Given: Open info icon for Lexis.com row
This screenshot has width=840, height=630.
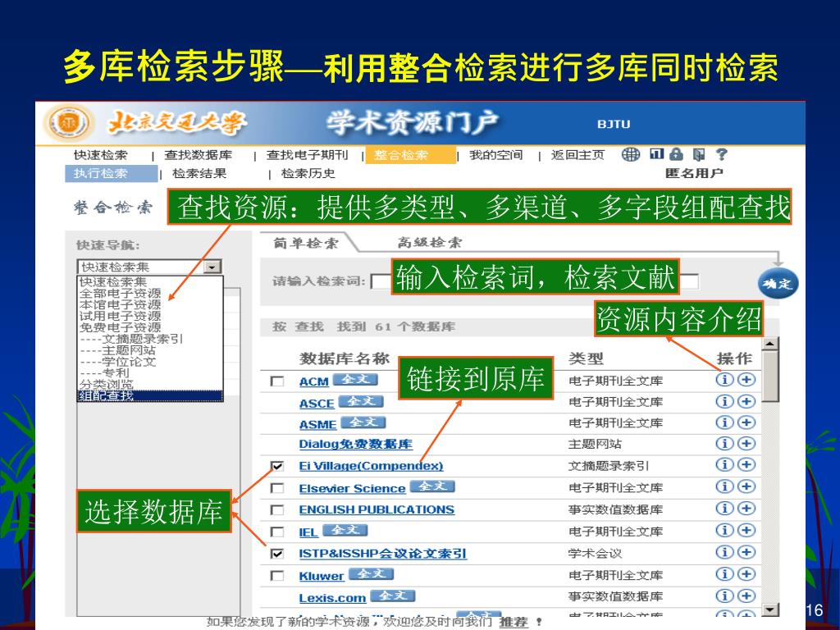Looking at the screenshot, I should click(724, 596).
